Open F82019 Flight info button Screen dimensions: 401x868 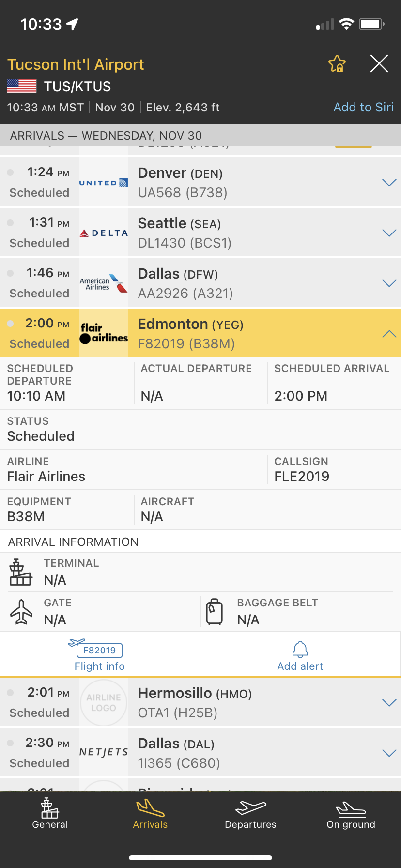[x=100, y=655]
